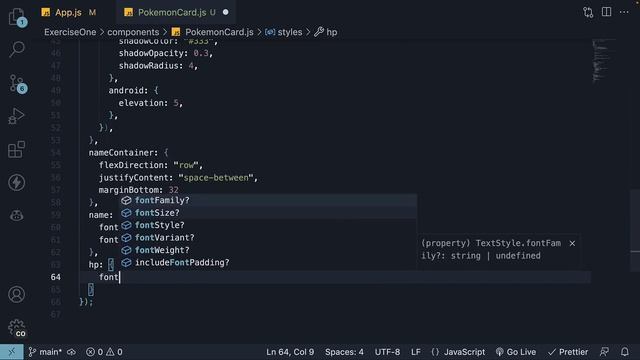Image resolution: width=640 pixels, height=360 pixels.
Task: Click the elevation: 5 line
Action: coord(151,103)
